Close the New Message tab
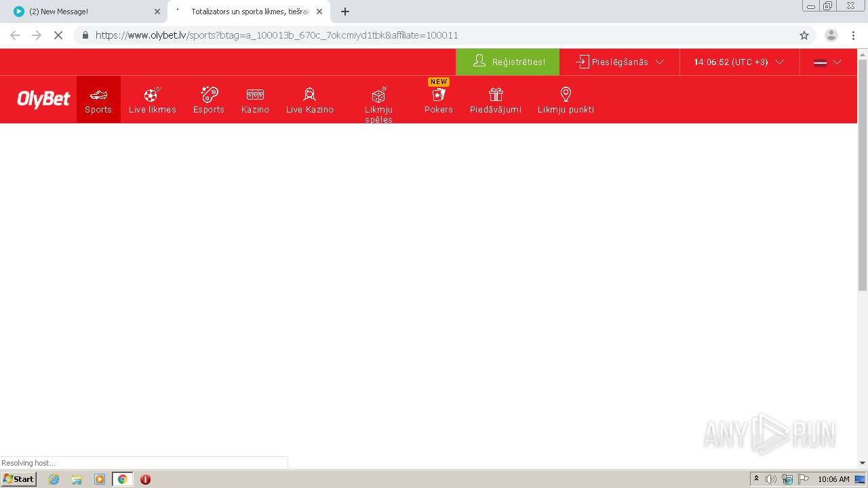 157,12
